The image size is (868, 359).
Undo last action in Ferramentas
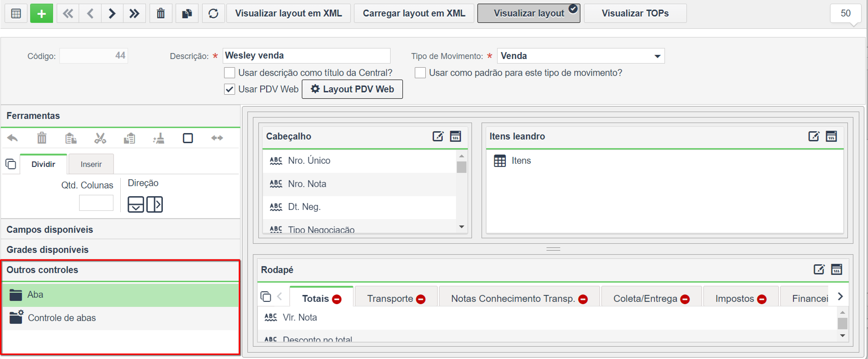(13, 138)
